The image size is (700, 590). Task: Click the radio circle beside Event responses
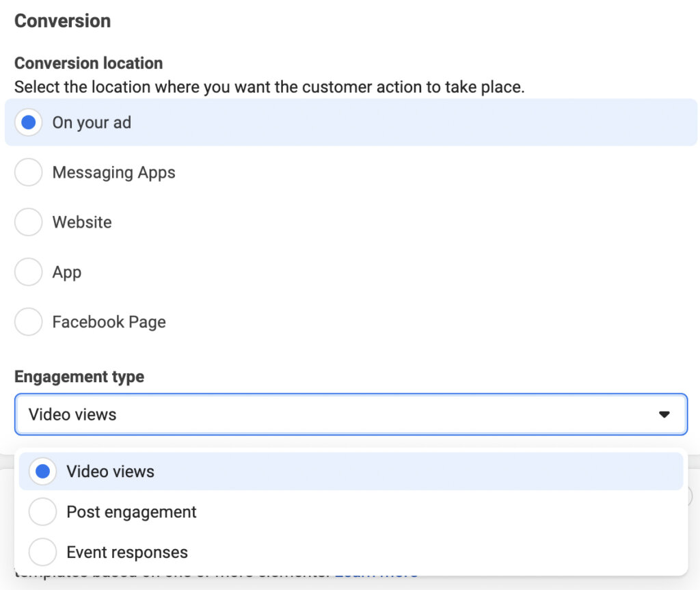(x=42, y=552)
